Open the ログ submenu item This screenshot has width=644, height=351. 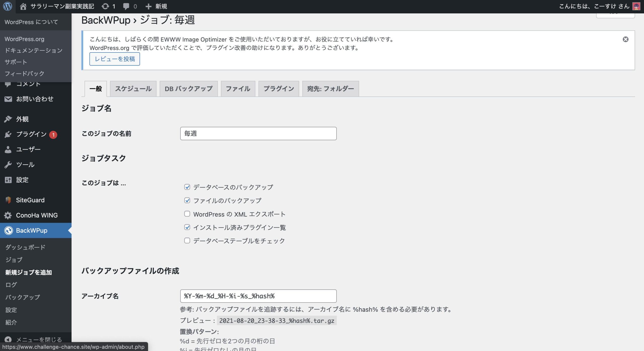(11, 285)
